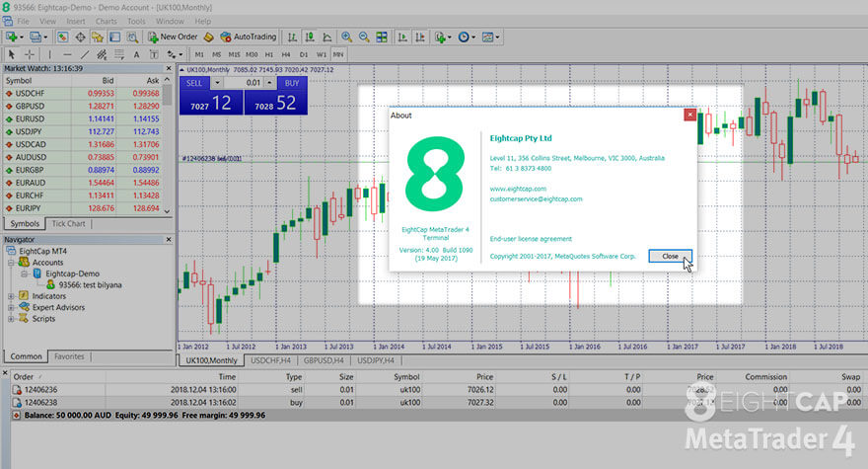Toggle the Terminal window icon

(114, 38)
